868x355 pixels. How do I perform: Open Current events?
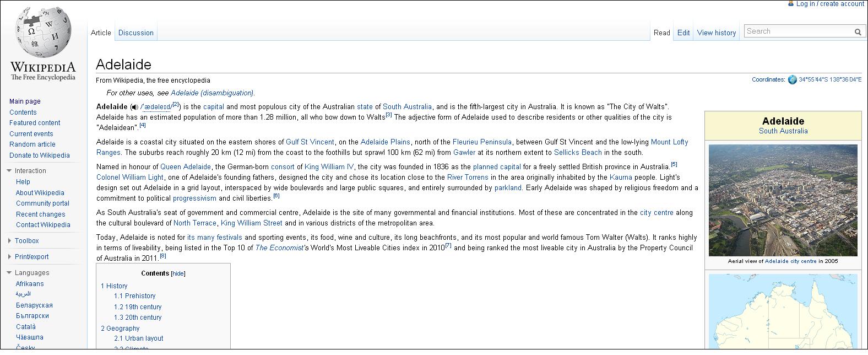[31, 134]
